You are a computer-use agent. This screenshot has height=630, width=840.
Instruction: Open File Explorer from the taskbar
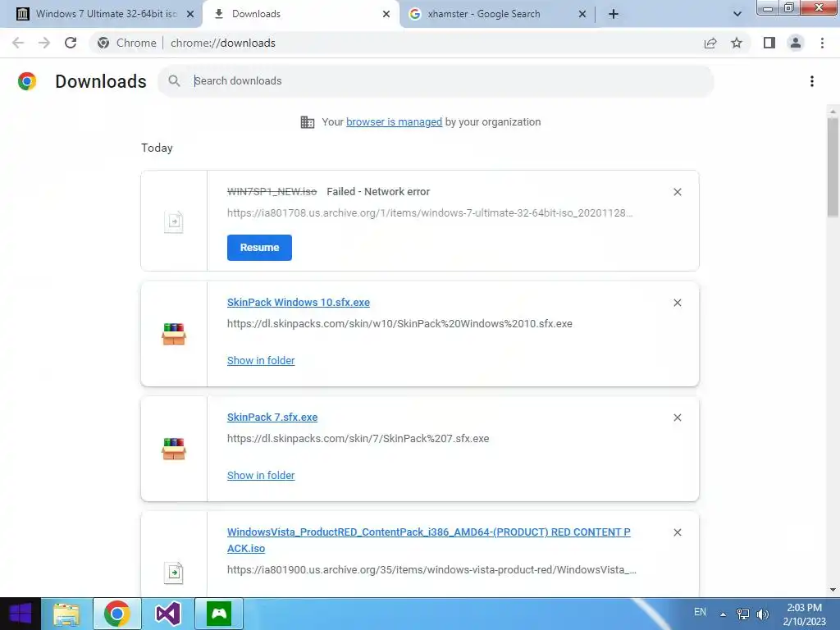click(x=66, y=614)
